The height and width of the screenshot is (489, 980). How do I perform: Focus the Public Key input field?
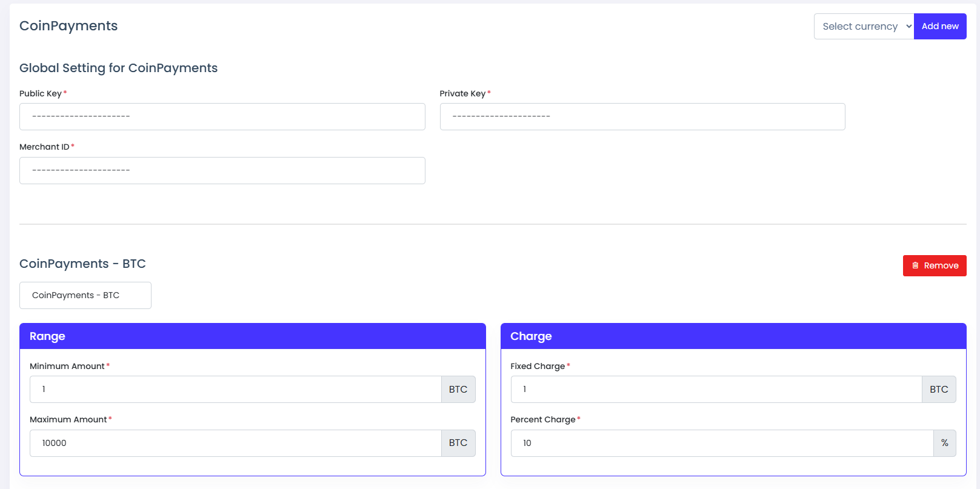point(222,116)
